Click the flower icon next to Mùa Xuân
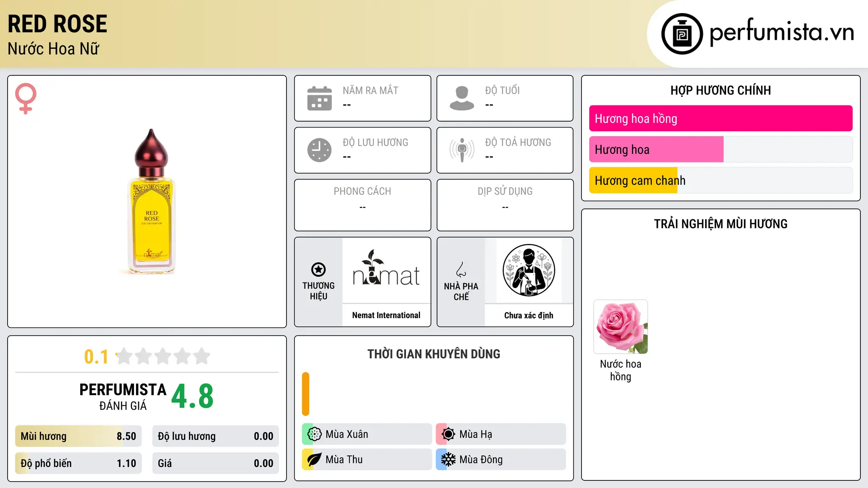This screenshot has height=488, width=868. (314, 434)
